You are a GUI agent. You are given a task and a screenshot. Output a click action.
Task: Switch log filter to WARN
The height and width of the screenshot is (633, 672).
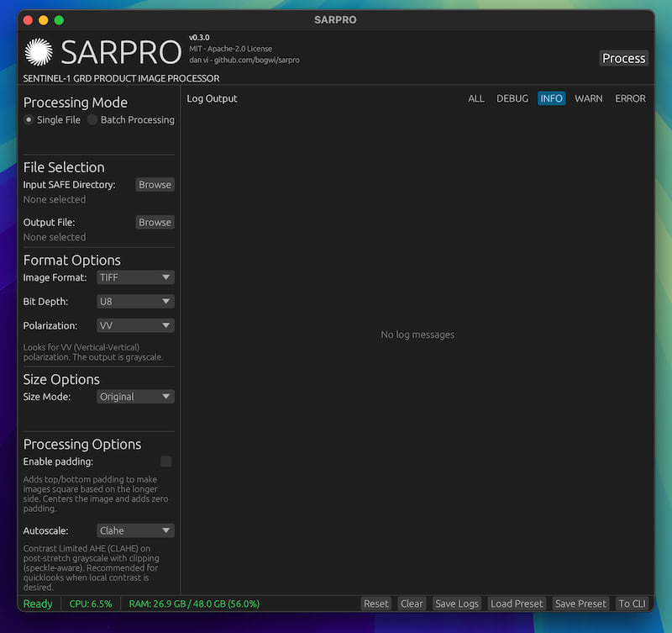point(588,98)
